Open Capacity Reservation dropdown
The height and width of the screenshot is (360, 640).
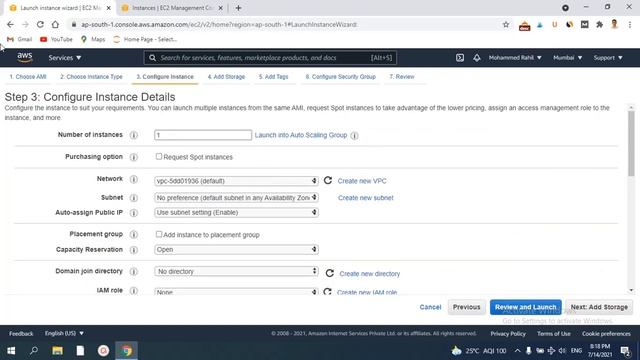click(236, 249)
